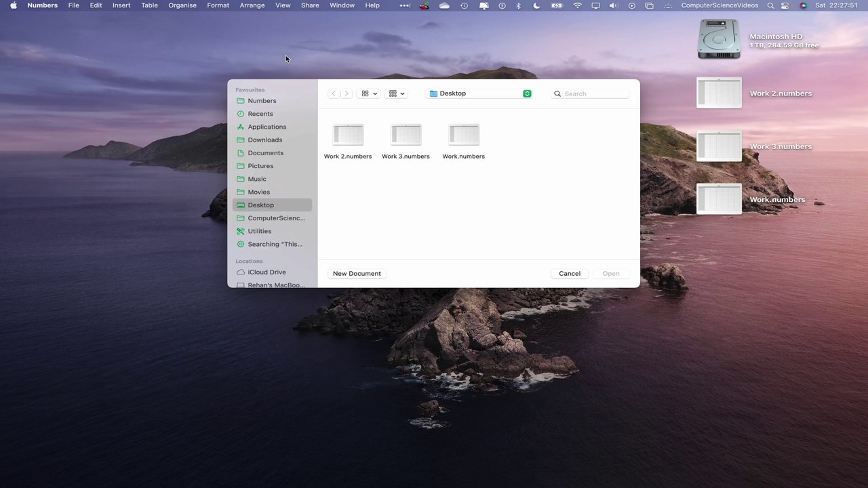Screen dimensions: 868x488
Task: Open the Table menu
Action: [x=149, y=5]
